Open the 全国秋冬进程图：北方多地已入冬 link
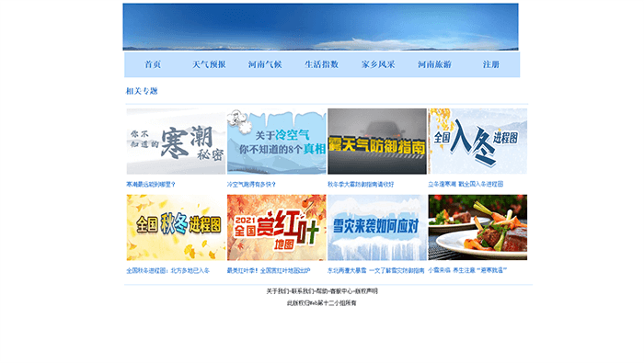Image resolution: width=644 pixels, height=363 pixels. click(x=167, y=271)
